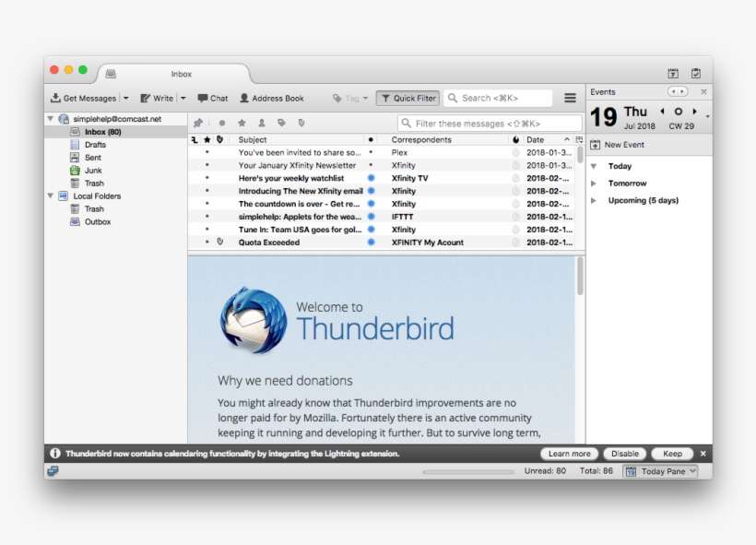
Task: Keep the Lightning calendaring extension
Action: click(x=672, y=453)
